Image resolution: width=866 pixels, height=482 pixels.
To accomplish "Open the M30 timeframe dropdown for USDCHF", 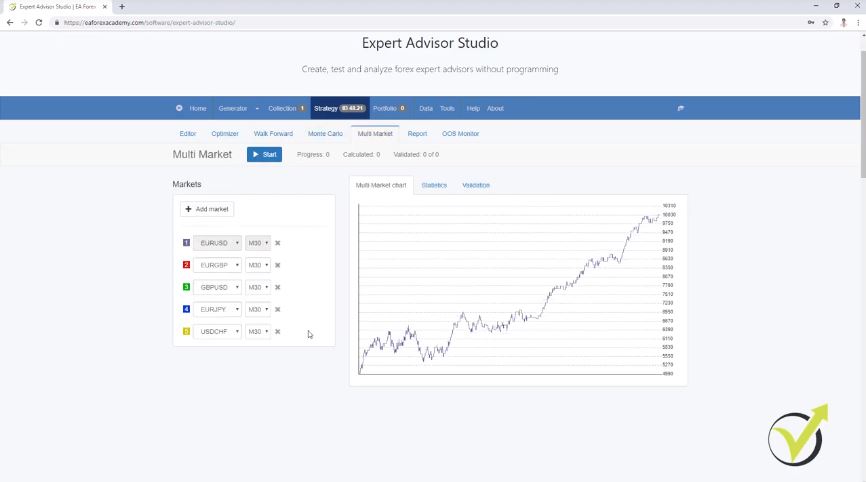I will pos(258,331).
